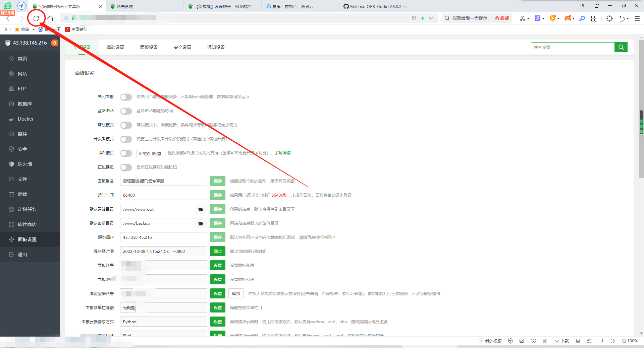Switch to the 通知设置 tab
This screenshot has height=348, width=644.
pyautogui.click(x=216, y=47)
